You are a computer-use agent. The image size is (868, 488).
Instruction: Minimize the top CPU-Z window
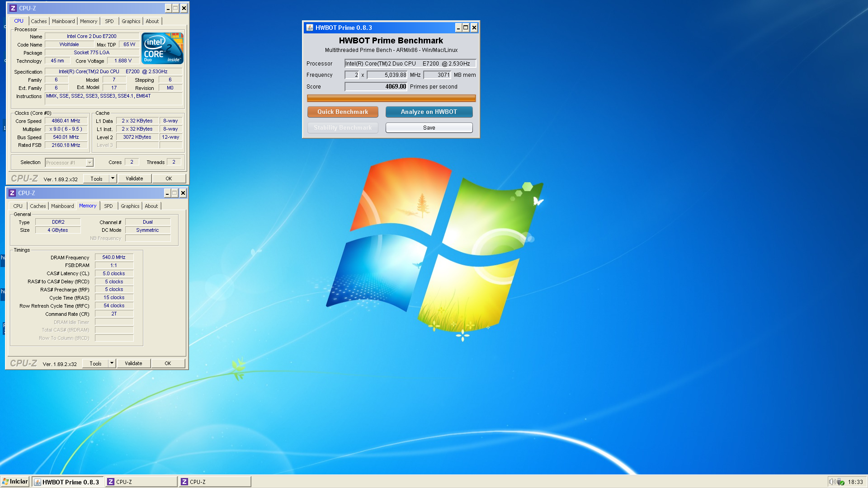pyautogui.click(x=168, y=8)
